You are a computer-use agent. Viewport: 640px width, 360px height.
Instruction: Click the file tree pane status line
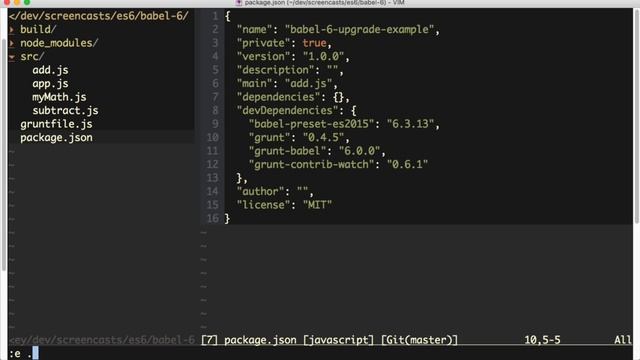pyautogui.click(x=102, y=340)
